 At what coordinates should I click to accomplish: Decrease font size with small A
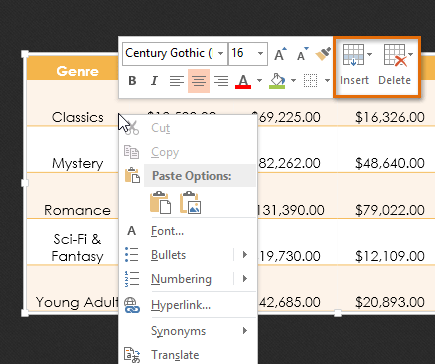pyautogui.click(x=302, y=54)
